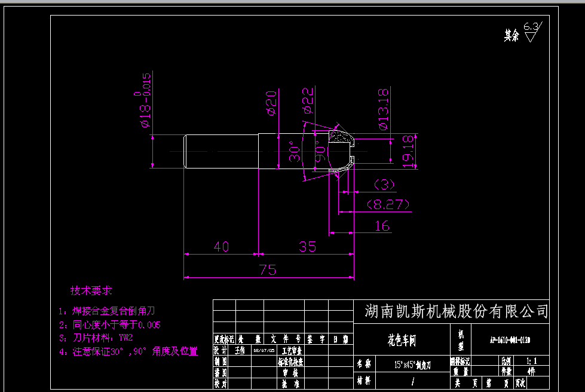585x392 pixels.
Task: Click the 6.3 roughness symbol
Action: 533,32
